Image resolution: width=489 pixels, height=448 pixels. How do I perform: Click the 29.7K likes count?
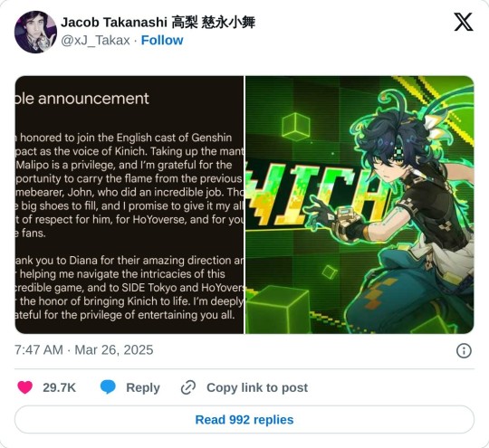(59, 387)
